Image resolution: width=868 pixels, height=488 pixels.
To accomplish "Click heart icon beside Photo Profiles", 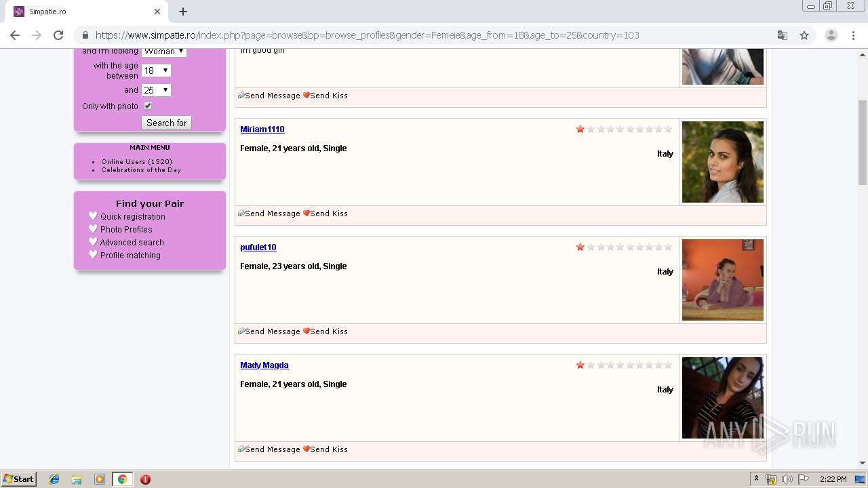I will [x=93, y=229].
